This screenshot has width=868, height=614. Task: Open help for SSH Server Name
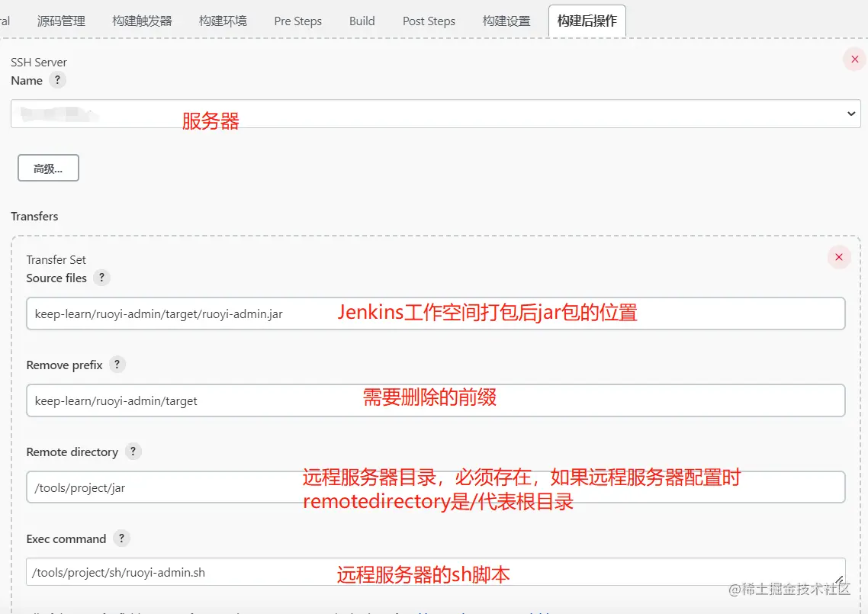57,80
